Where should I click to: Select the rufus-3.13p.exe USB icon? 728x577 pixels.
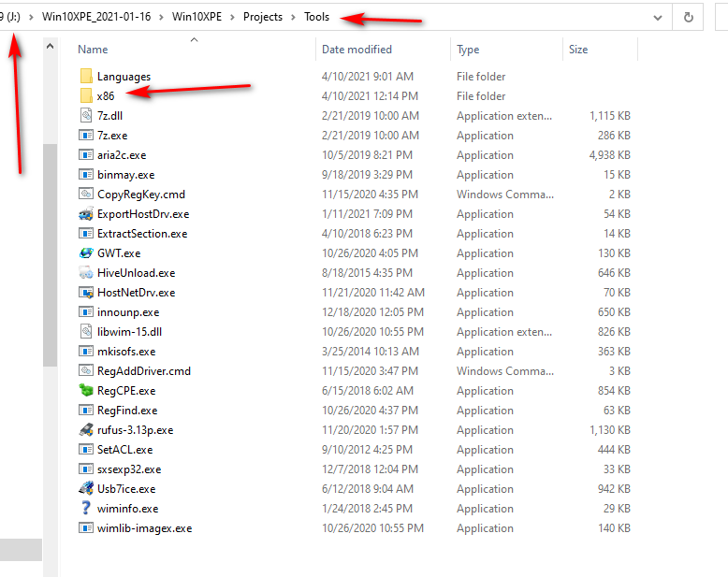86,429
